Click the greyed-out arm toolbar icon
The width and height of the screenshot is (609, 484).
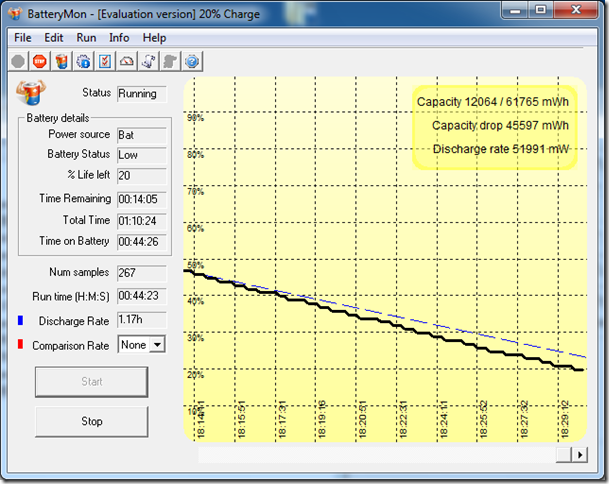(170, 61)
